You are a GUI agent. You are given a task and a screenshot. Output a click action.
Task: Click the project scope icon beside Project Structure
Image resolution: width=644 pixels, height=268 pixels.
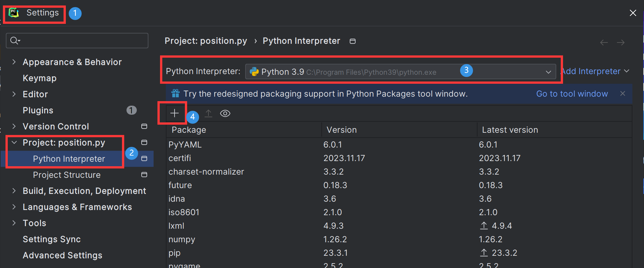click(x=144, y=175)
